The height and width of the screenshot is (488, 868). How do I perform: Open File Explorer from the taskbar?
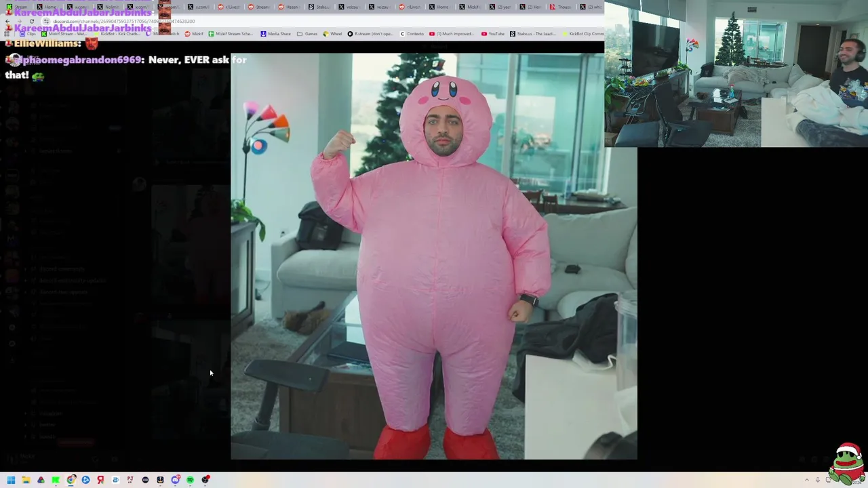(26, 480)
